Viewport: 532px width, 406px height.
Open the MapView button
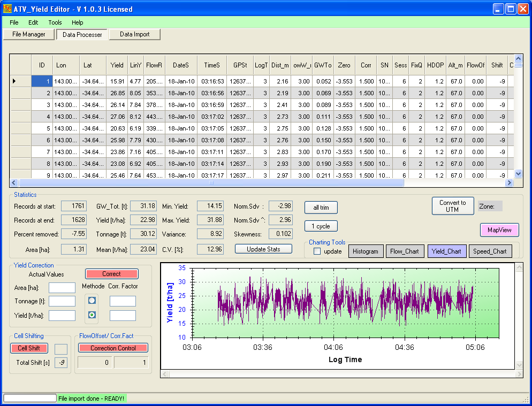499,230
